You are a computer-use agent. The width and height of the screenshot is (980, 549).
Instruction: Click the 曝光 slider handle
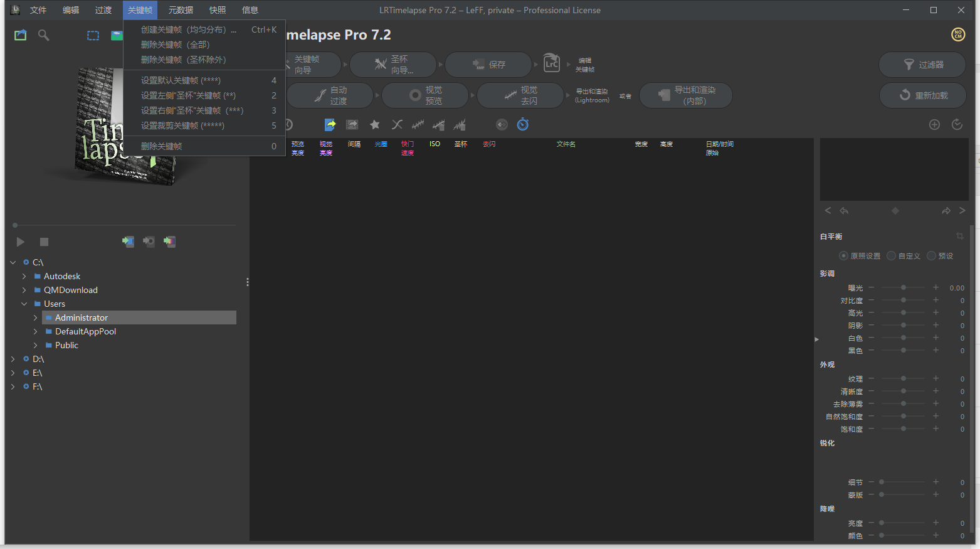[x=904, y=287]
